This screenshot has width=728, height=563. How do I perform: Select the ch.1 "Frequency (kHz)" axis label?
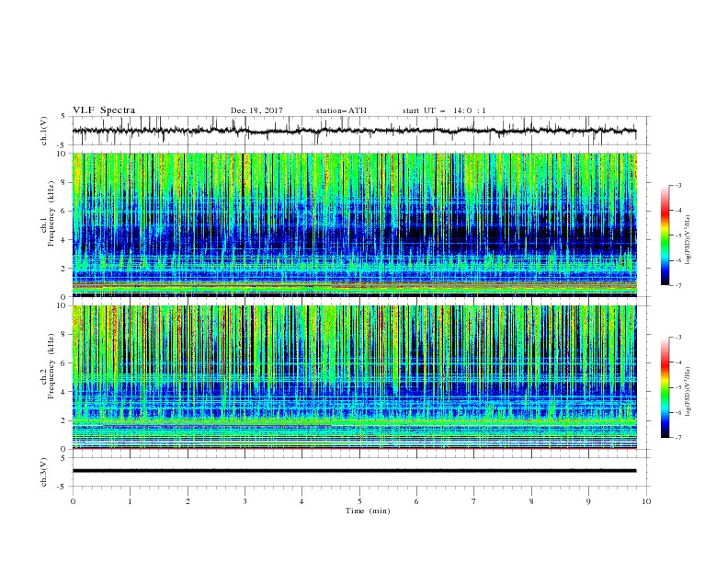click(51, 213)
